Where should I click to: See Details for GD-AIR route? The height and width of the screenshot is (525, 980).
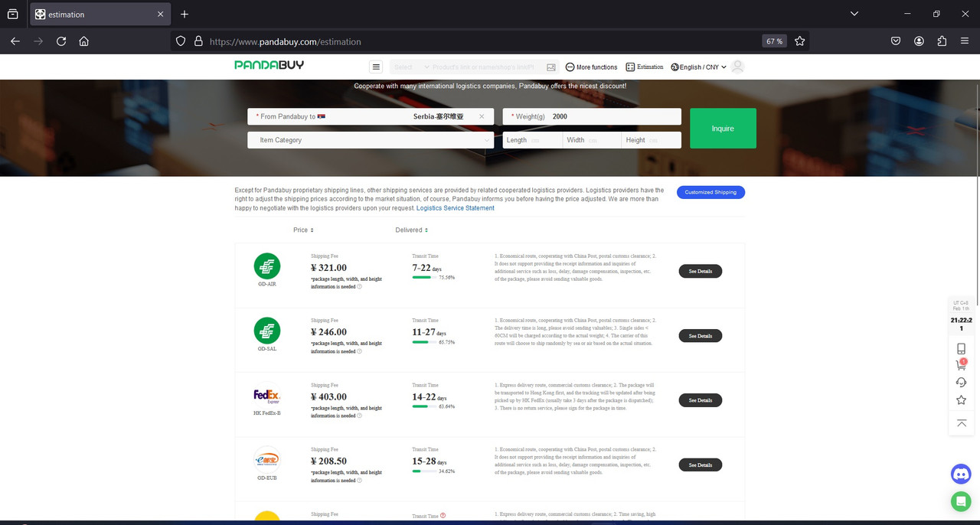coord(701,271)
